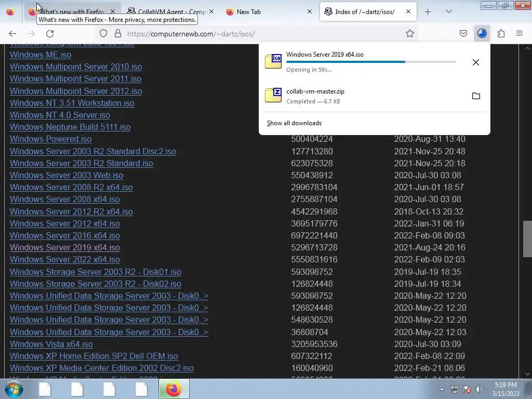Image resolution: width=532 pixels, height=399 pixels.
Task: Open a new tab with plus button
Action: point(428,12)
